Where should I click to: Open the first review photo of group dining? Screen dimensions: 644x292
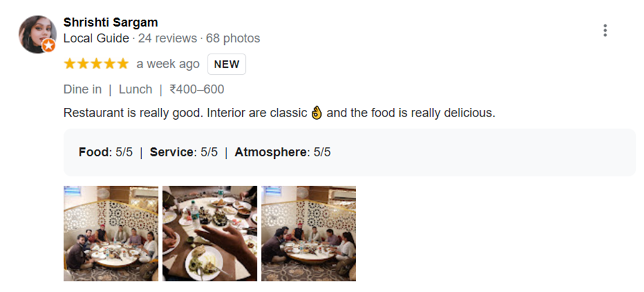(x=111, y=233)
